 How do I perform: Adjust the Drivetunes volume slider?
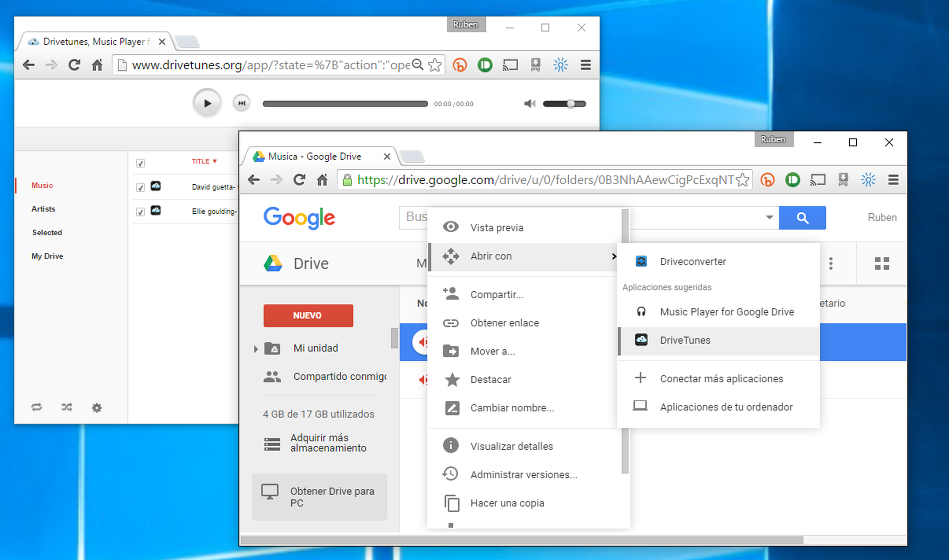[x=564, y=104]
